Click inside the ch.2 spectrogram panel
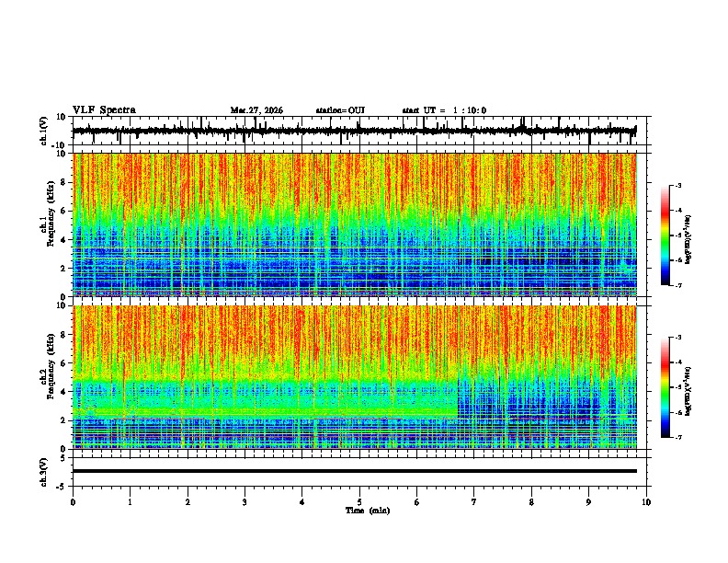 coord(355,377)
